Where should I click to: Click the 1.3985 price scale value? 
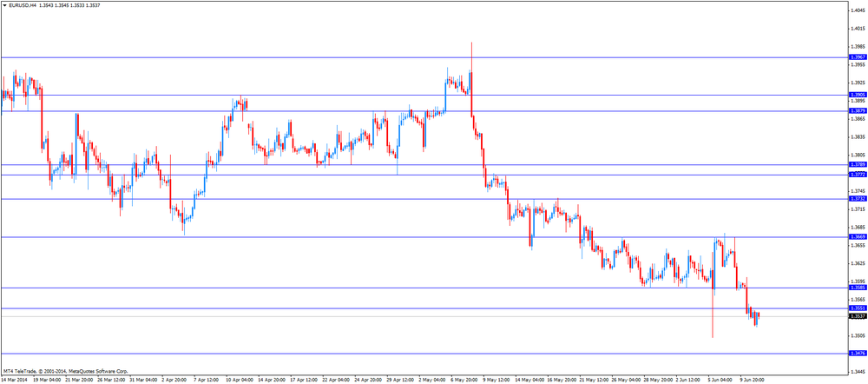(x=857, y=47)
